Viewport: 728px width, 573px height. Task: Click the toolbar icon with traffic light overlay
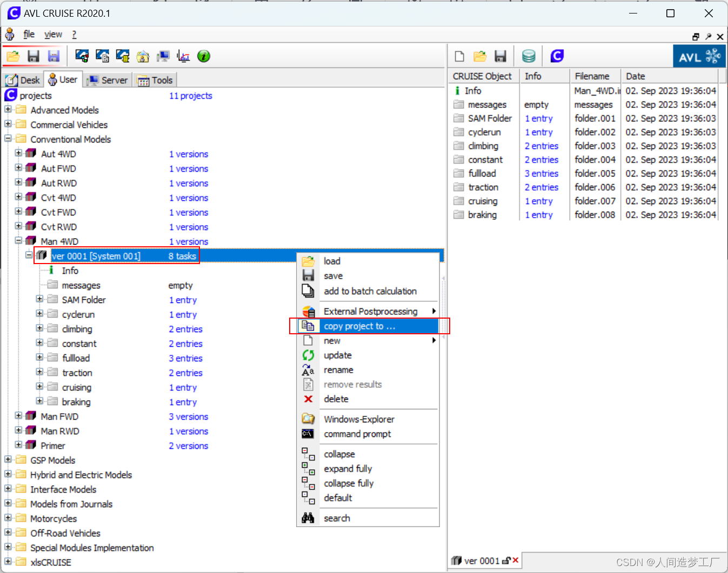(82, 56)
